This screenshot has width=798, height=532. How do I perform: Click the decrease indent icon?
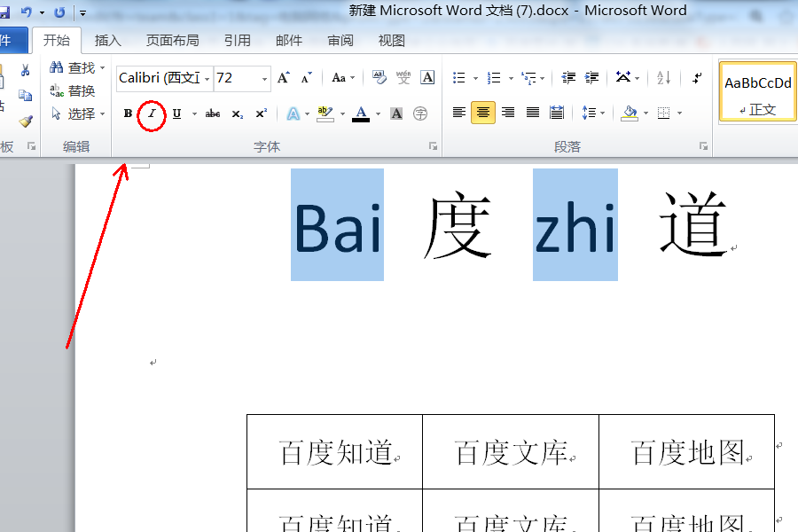[x=568, y=78]
